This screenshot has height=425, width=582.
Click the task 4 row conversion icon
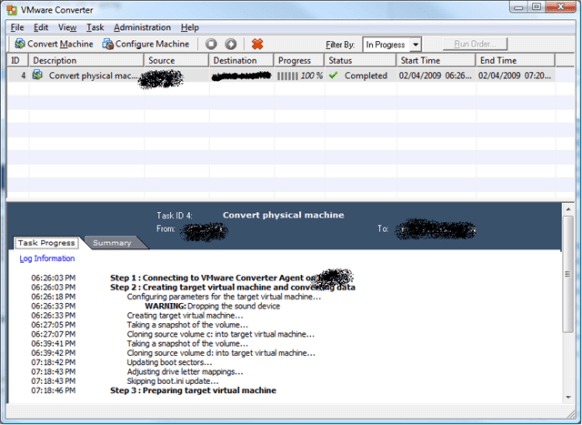[x=37, y=75]
